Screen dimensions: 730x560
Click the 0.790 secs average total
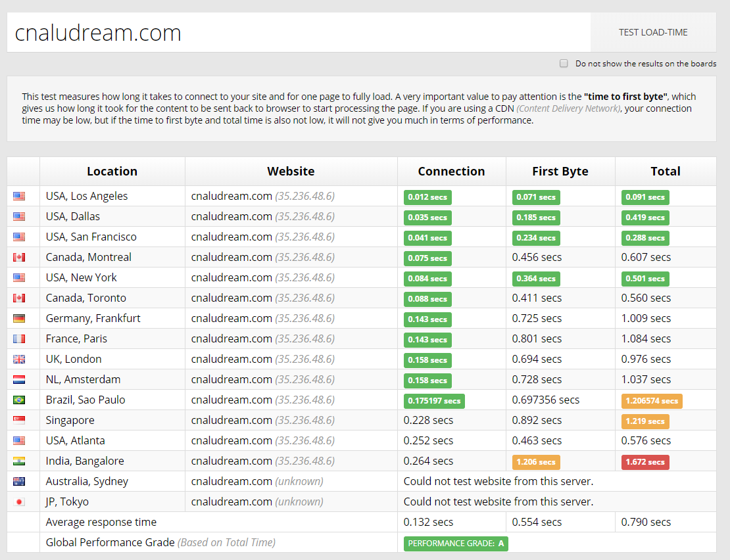(646, 523)
